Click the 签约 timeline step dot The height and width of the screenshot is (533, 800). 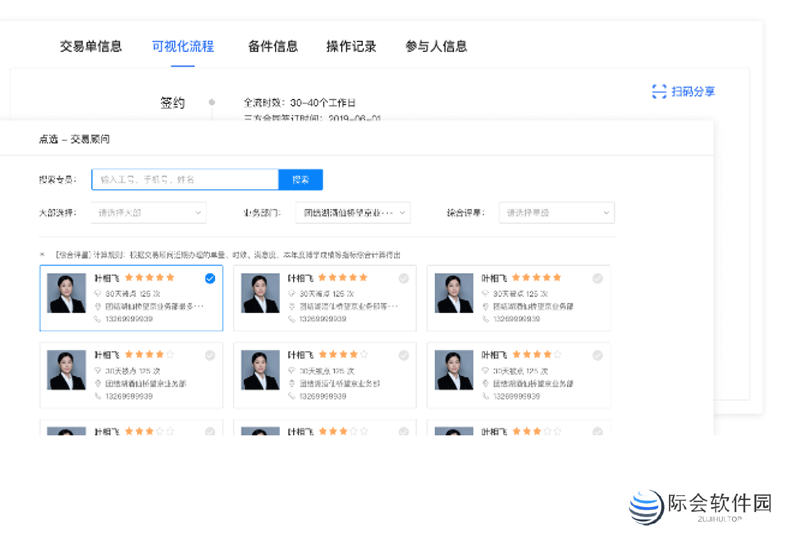tap(211, 102)
